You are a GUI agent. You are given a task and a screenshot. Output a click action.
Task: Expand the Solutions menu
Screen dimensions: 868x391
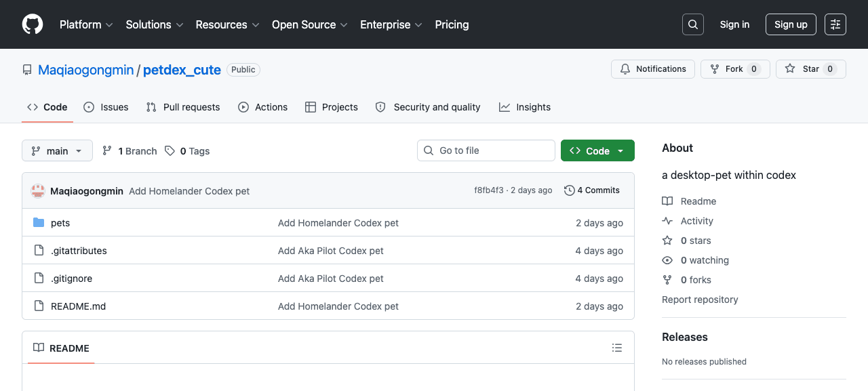pos(155,24)
